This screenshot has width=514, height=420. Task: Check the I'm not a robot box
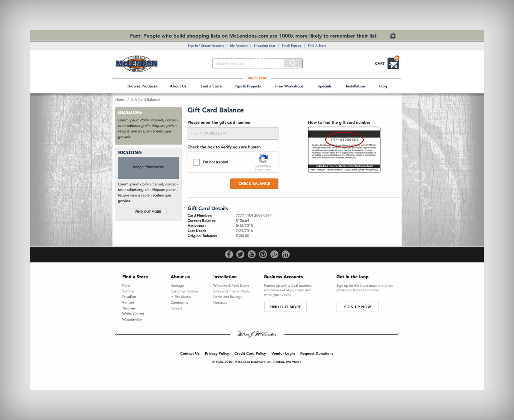[196, 162]
